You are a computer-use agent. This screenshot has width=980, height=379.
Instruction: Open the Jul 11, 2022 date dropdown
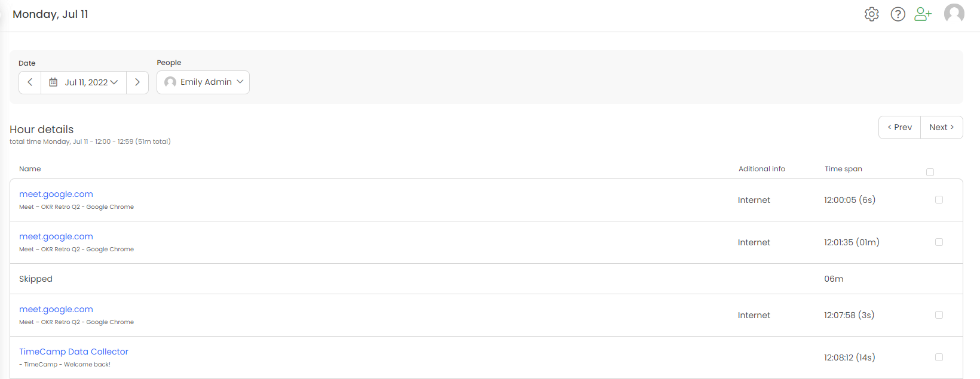(91, 82)
